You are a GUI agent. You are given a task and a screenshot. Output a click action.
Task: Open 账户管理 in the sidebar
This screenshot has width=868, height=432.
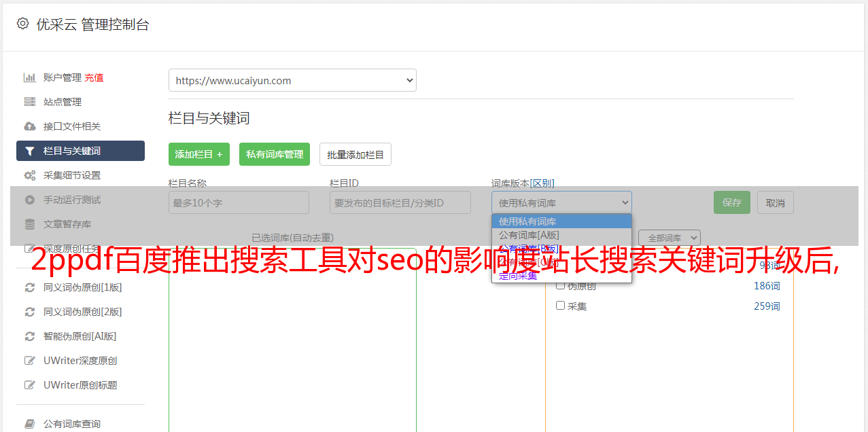[x=62, y=77]
